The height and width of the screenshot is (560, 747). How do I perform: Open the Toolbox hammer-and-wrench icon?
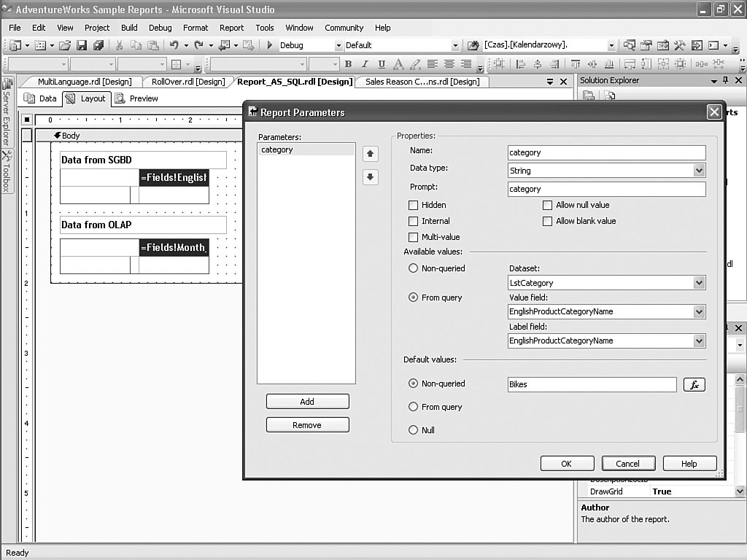[x=679, y=45]
